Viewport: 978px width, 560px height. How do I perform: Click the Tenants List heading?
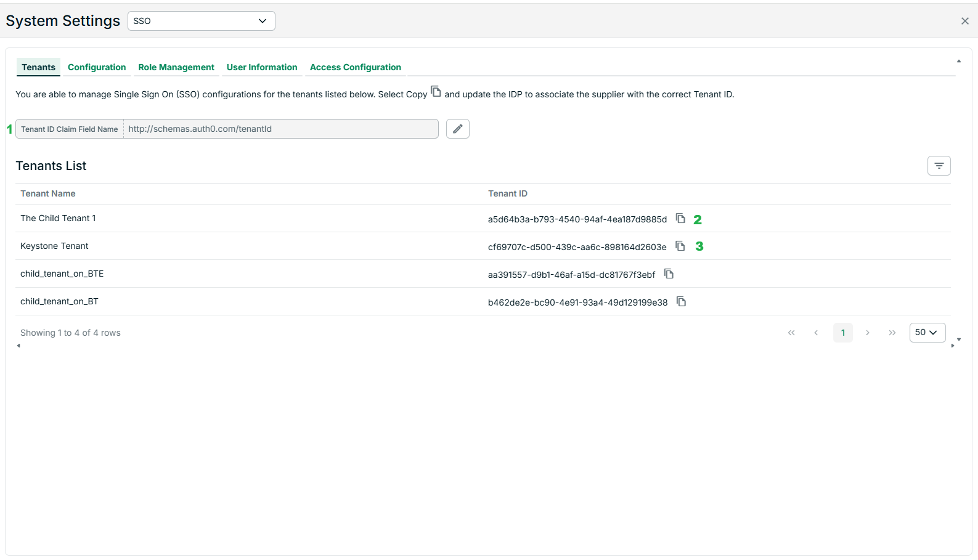click(51, 166)
